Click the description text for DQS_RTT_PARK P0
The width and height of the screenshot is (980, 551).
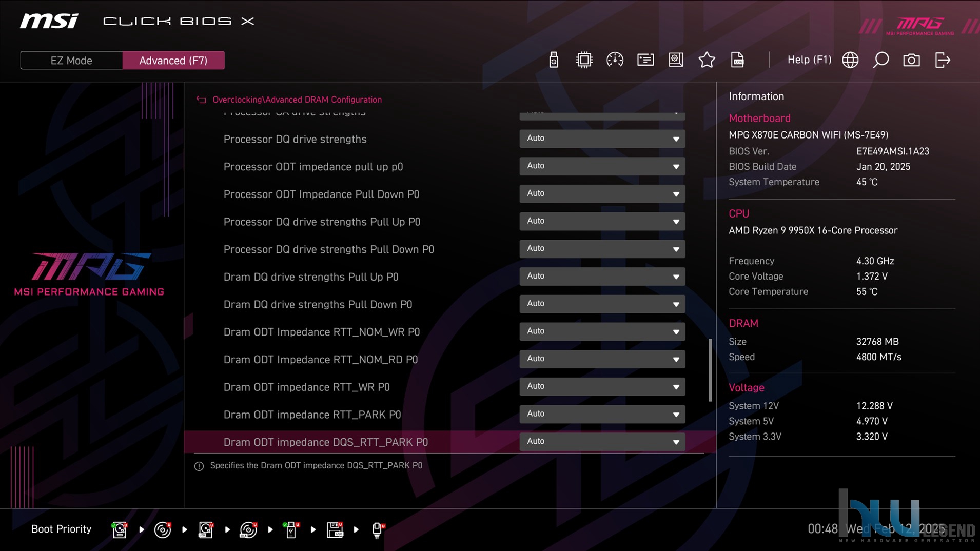pos(316,466)
